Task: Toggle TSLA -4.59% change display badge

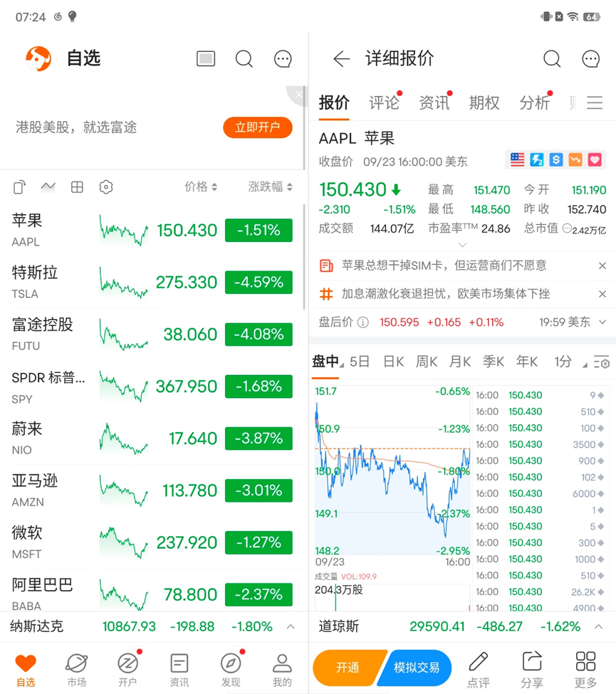Action: [259, 282]
